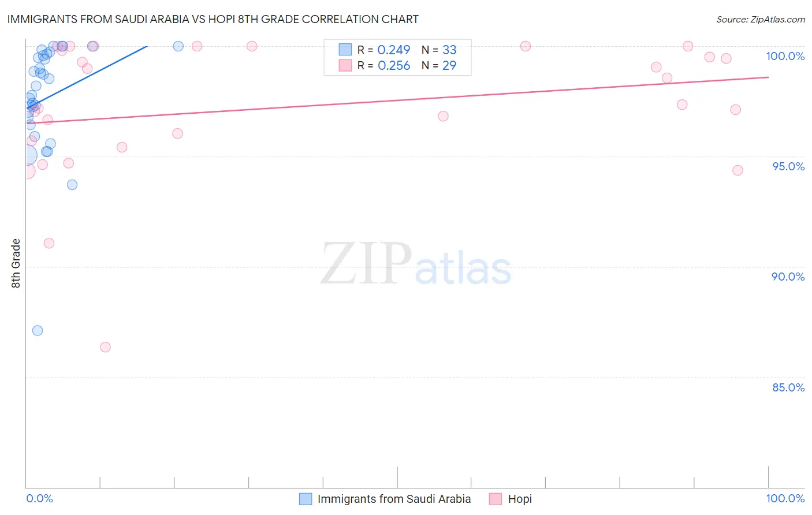Open the Source: ZipAtlas.com link
The width and height of the screenshot is (812, 515).
click(761, 20)
